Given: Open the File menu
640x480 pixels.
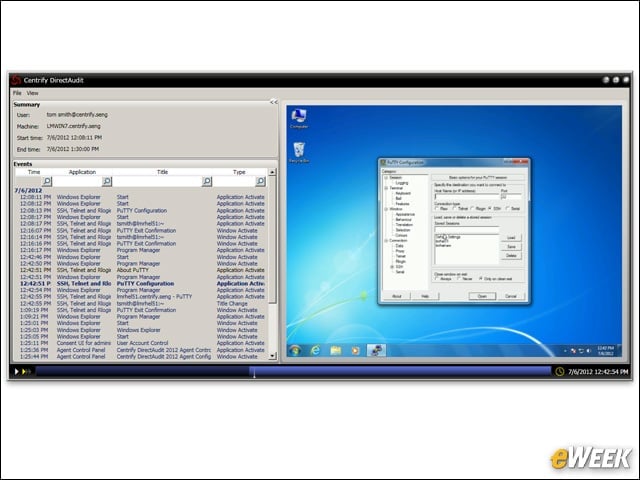Looking at the screenshot, I should click(17, 93).
